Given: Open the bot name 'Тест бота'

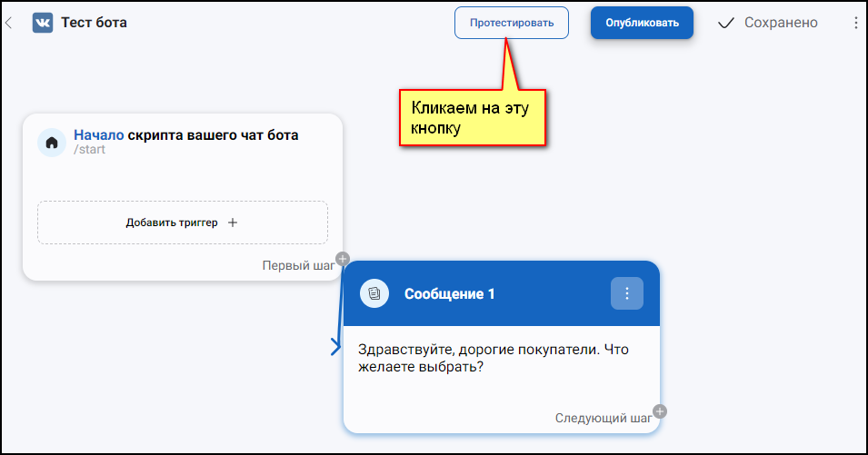Looking at the screenshot, I should (94, 23).
